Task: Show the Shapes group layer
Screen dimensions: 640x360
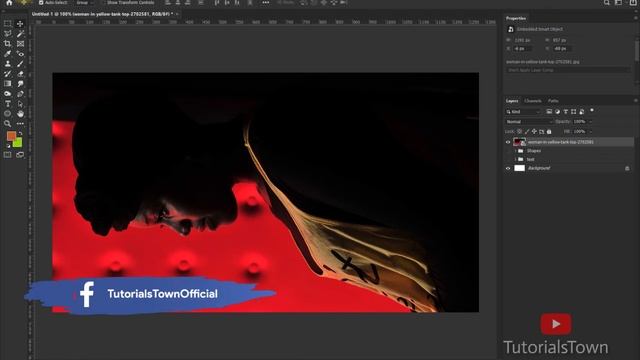Action: click(x=508, y=151)
